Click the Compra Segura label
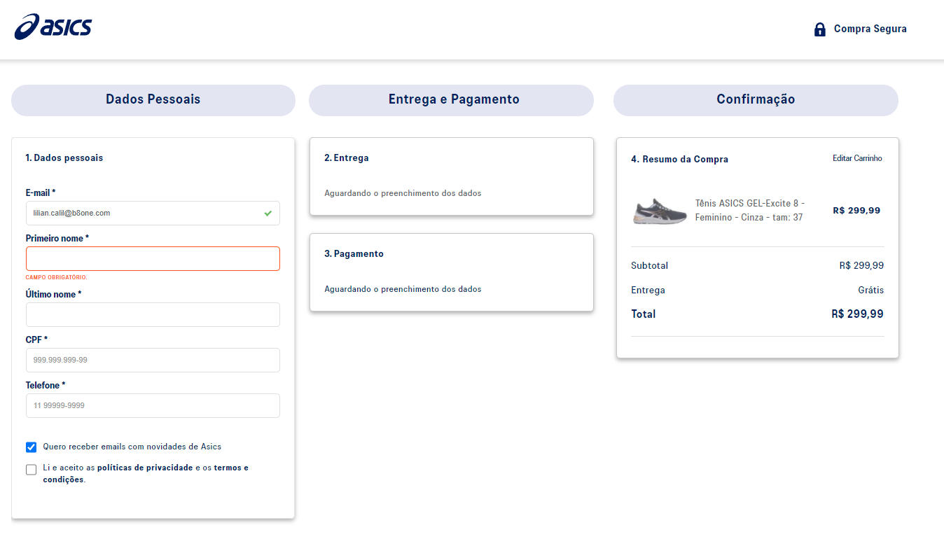Screen dimensions: 944x560 (x=870, y=29)
